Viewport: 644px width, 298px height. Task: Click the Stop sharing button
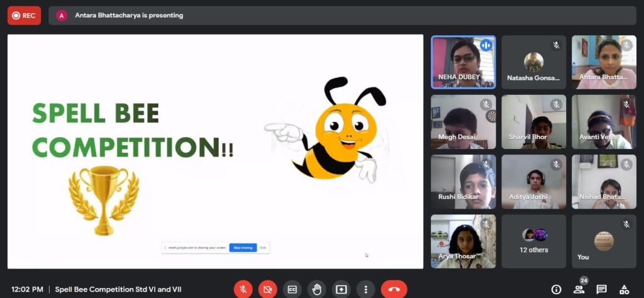[243, 248]
